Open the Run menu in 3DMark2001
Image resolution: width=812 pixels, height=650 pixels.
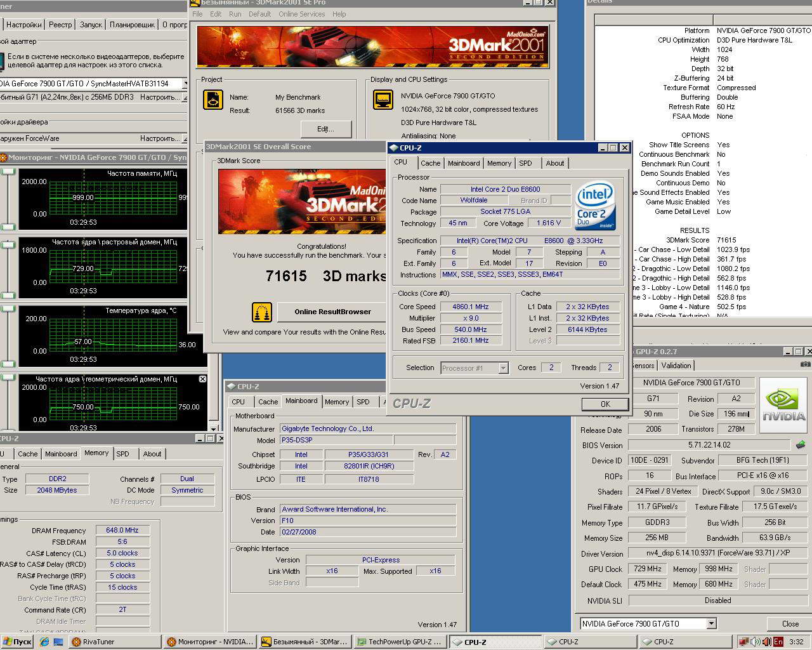235,14
